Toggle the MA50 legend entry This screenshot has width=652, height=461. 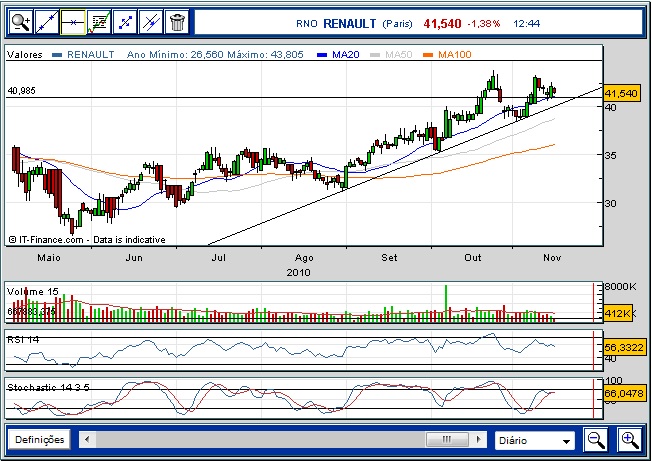391,54
